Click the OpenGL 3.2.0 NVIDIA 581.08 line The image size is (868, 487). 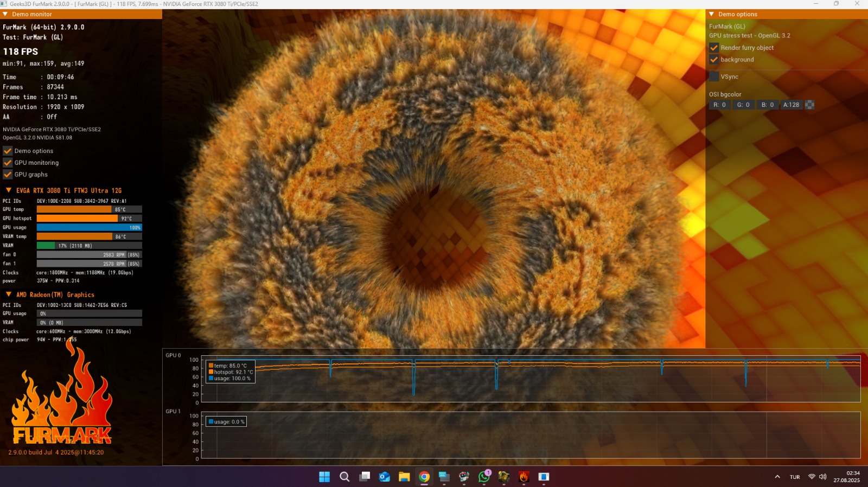coord(37,138)
